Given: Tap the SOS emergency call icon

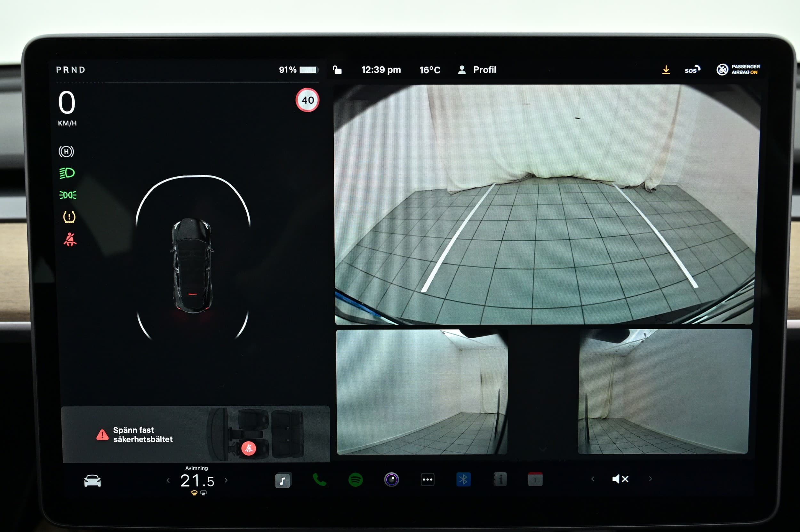Looking at the screenshot, I should point(692,70).
